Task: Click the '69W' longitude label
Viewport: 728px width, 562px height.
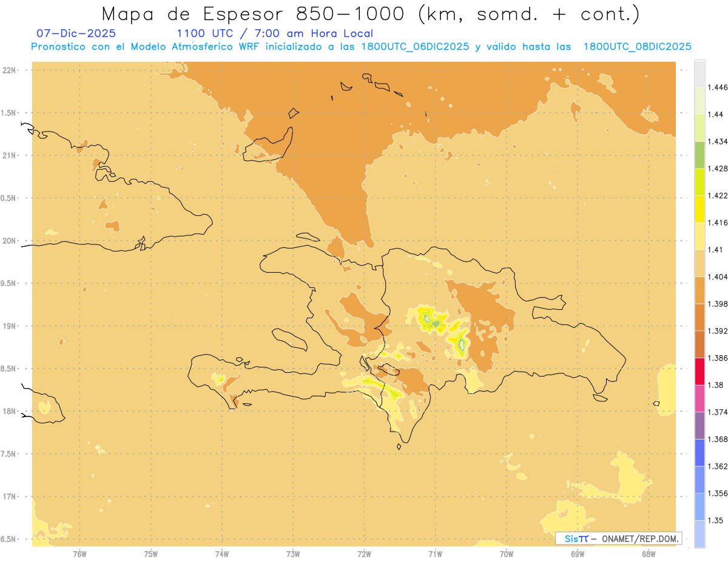Action: point(578,554)
